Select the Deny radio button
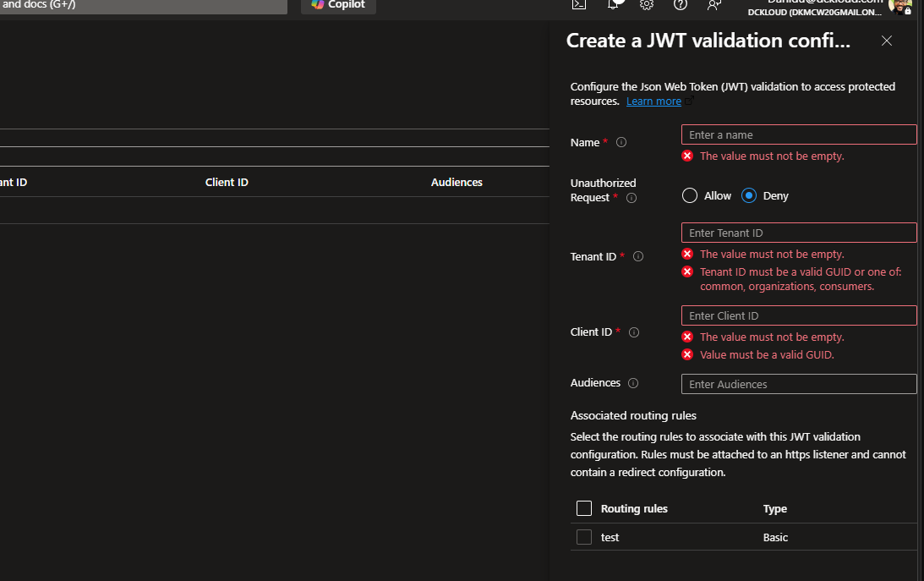This screenshot has height=581, width=924. coord(749,195)
